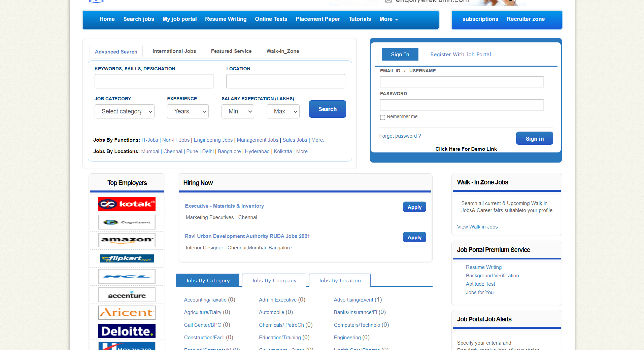
Task: Click the Search button
Action: (327, 109)
